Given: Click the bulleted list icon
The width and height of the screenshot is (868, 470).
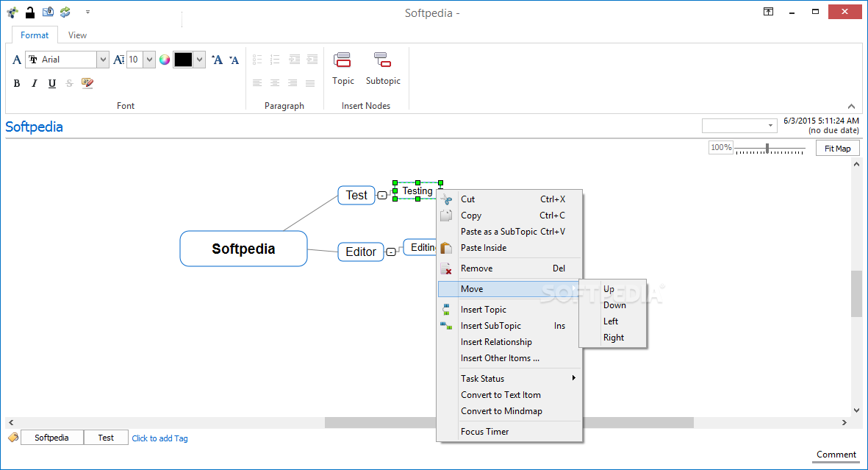Looking at the screenshot, I should [257, 60].
